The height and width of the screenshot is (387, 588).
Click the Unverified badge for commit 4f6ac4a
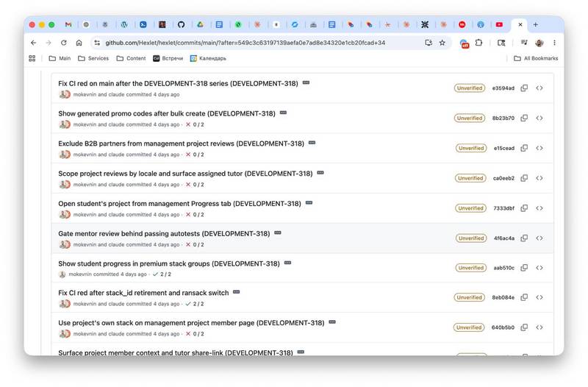coord(471,238)
